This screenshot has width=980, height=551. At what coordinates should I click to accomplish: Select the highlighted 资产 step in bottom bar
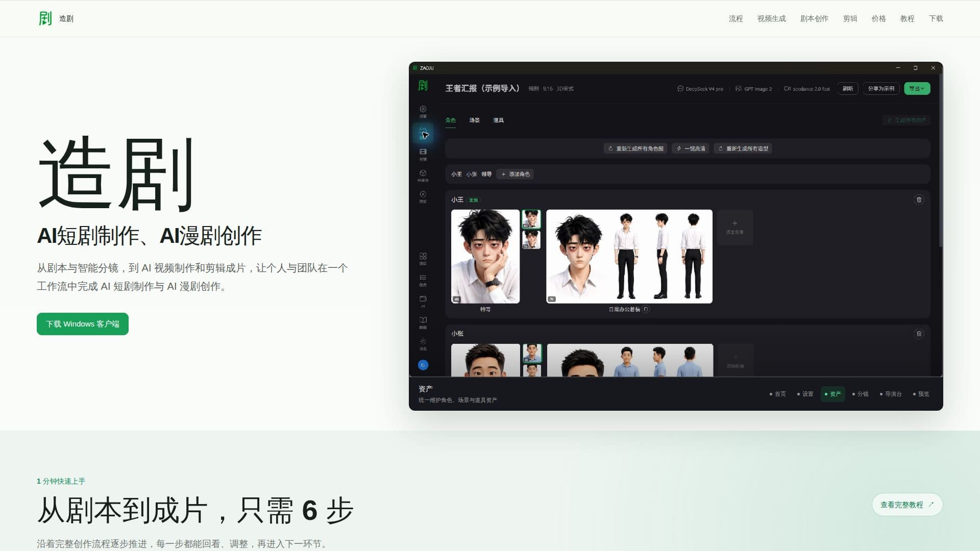(x=833, y=394)
